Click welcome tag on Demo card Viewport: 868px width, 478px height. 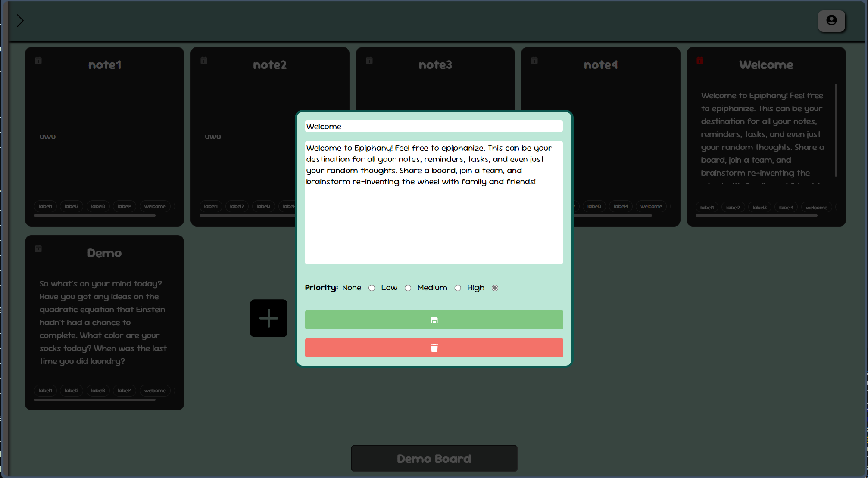[x=155, y=391]
